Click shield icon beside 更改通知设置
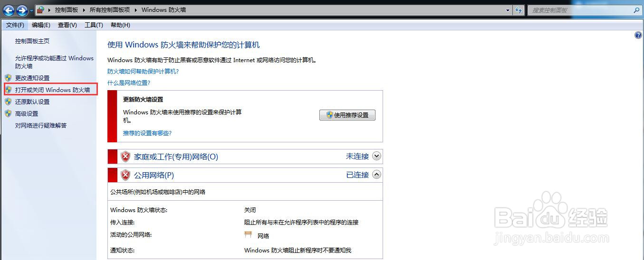The image size is (644, 260). point(8,78)
